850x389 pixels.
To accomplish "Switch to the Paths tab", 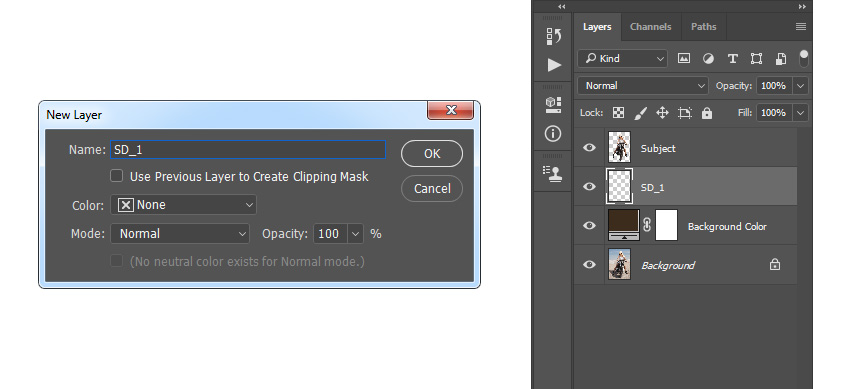I will click(704, 27).
